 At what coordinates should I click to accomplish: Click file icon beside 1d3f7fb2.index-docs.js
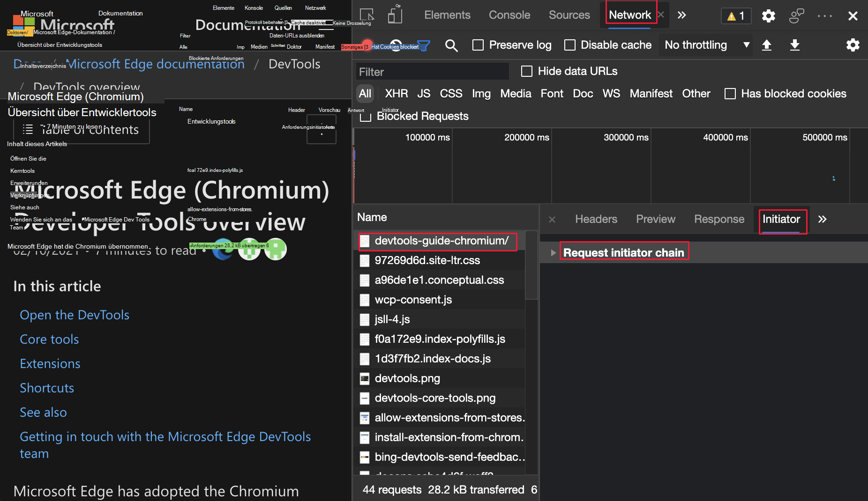point(364,359)
